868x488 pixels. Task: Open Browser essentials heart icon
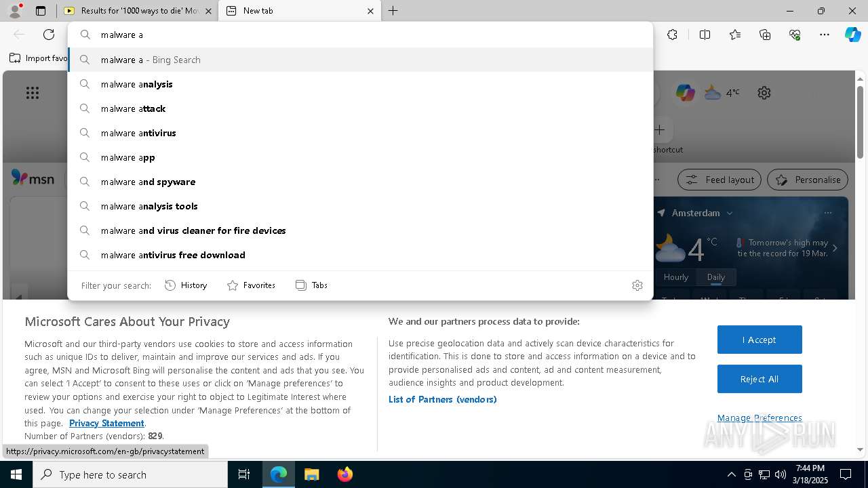795,35
